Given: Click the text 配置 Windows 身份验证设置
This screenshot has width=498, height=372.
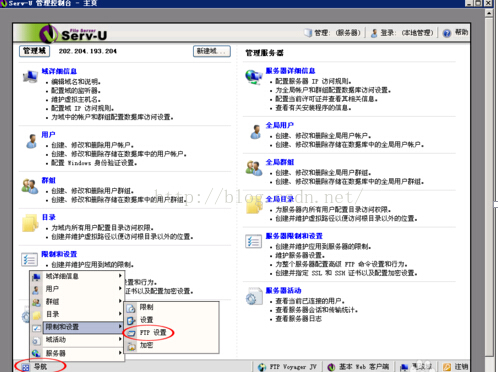Looking at the screenshot, I should pos(94,163).
